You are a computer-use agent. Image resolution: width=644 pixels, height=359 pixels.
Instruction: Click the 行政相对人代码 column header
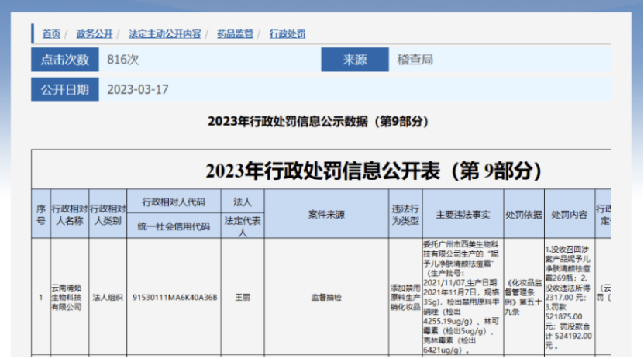174,202
